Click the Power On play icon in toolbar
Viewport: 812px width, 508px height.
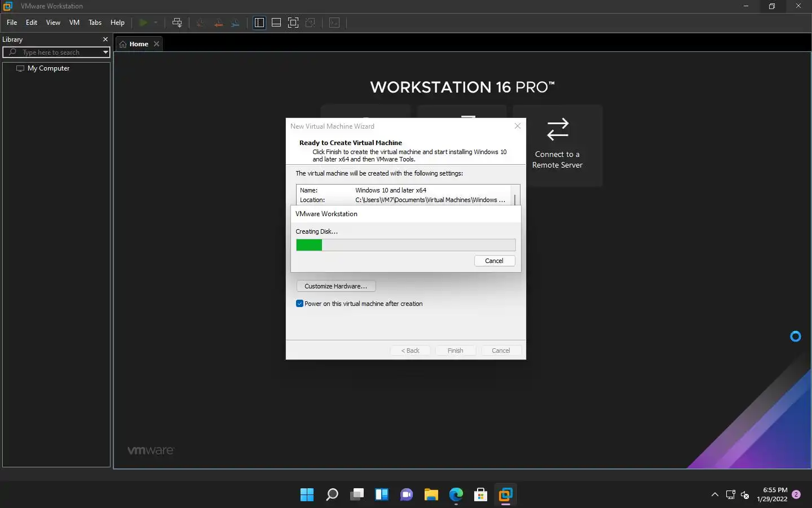143,23
